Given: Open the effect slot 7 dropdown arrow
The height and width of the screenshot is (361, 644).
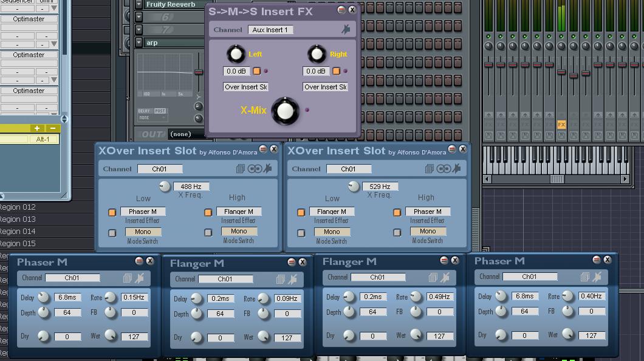Looking at the screenshot, I should (x=139, y=30).
